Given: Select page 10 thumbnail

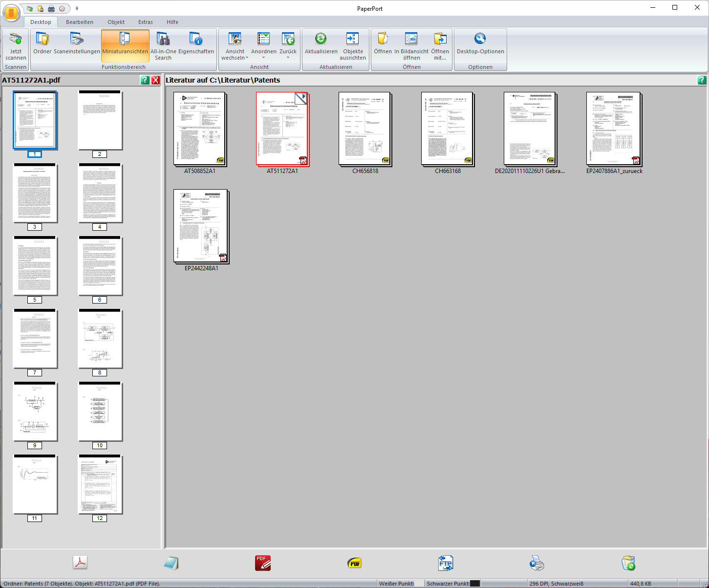Looking at the screenshot, I should 100,411.
